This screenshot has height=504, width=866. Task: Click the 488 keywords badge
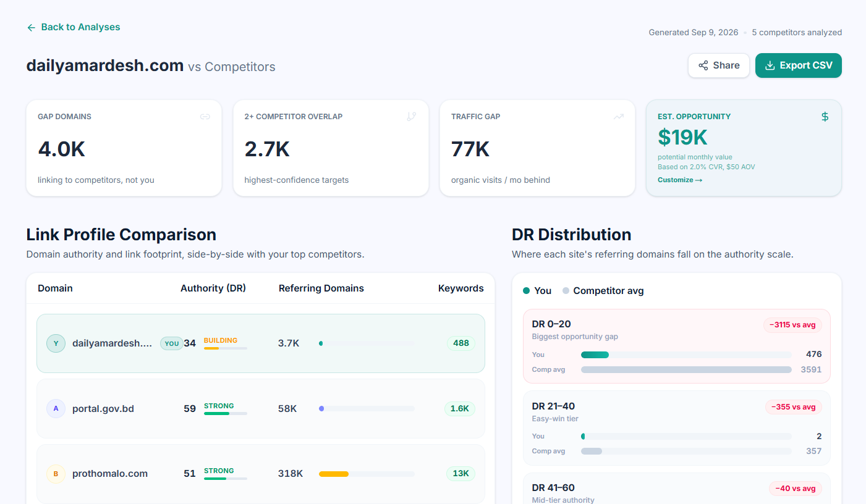pyautogui.click(x=461, y=343)
